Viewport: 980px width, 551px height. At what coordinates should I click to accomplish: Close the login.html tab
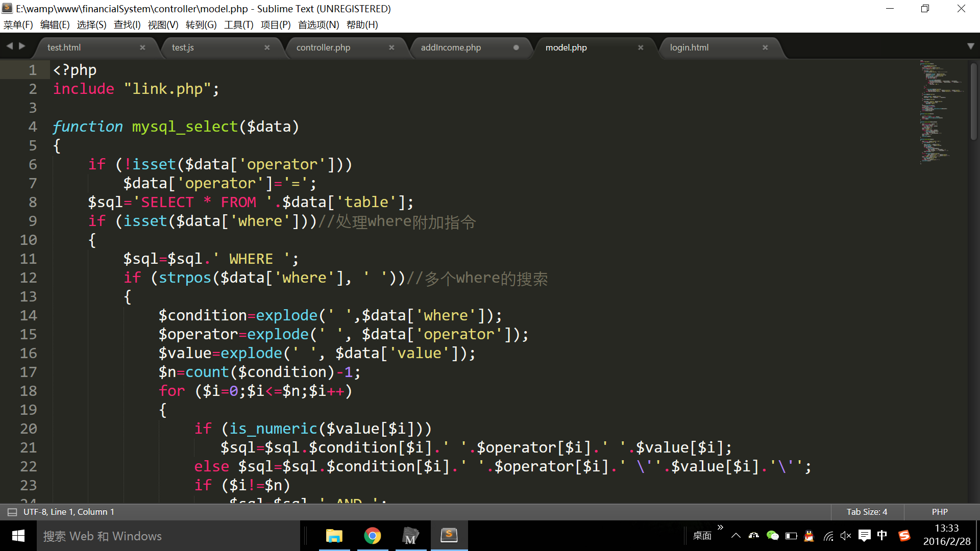(x=765, y=47)
